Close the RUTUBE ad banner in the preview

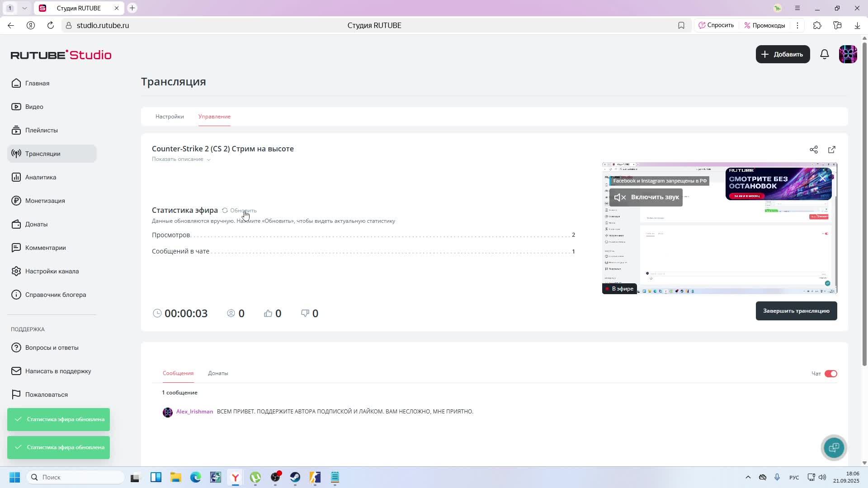pos(823,178)
